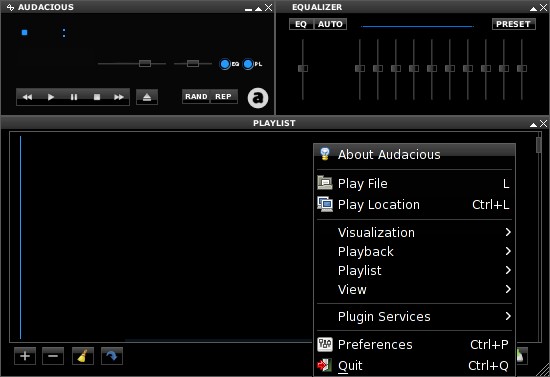Add a playlist entry with the plus button

[x=25, y=356]
